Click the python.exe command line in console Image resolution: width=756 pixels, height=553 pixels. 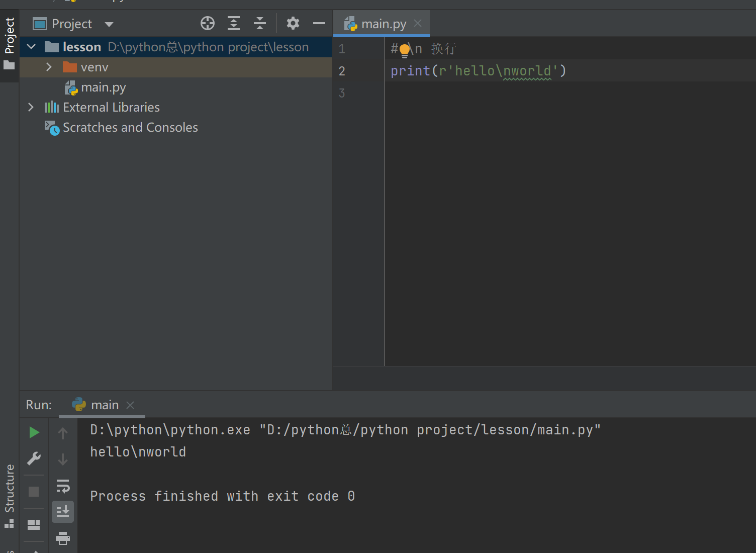pos(345,430)
